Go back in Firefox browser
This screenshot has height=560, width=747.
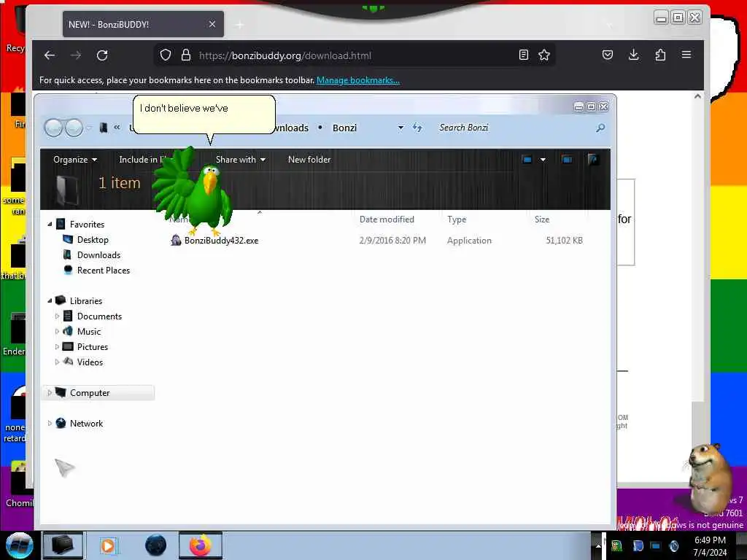[x=50, y=55]
